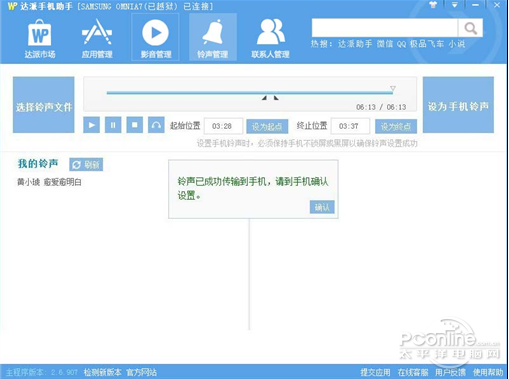
Task: Select the left start-position marker under track
Action: click(264, 98)
